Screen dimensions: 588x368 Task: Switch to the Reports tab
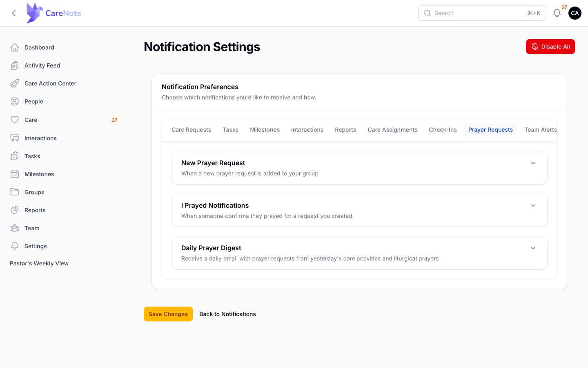coord(345,130)
